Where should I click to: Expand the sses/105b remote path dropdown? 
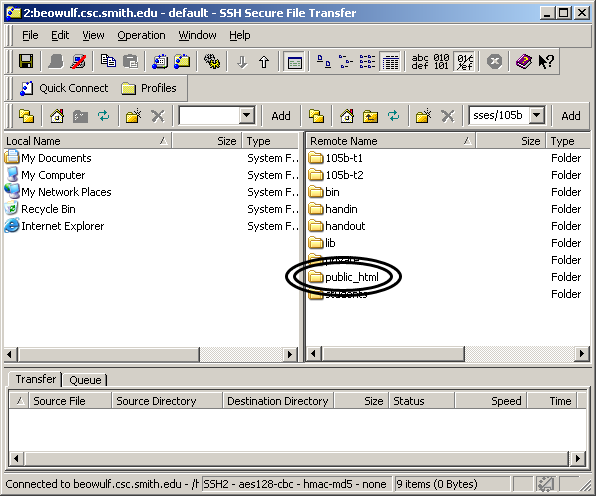537,116
